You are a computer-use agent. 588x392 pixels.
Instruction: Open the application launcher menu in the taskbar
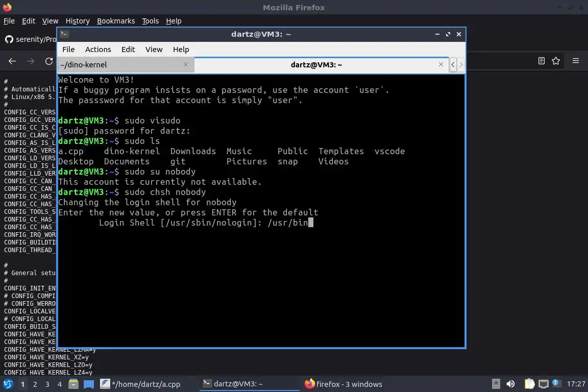pos(8,384)
